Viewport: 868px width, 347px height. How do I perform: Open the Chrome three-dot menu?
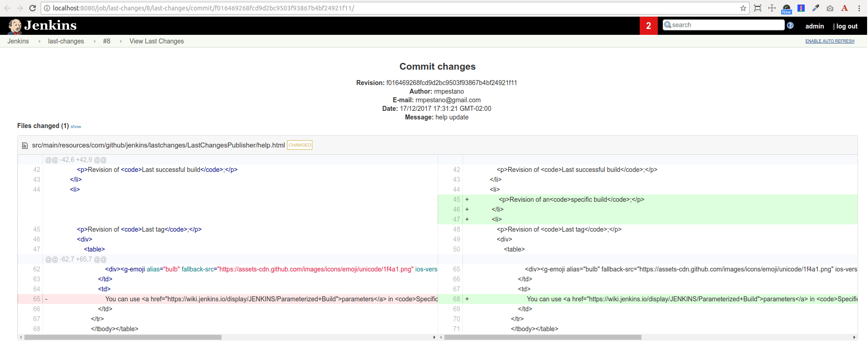859,8
